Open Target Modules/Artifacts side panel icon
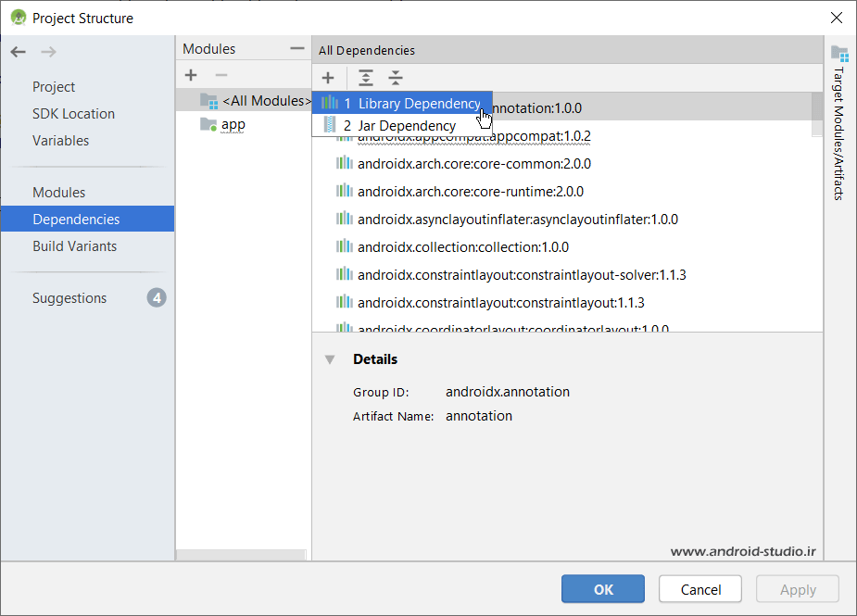 [x=839, y=54]
